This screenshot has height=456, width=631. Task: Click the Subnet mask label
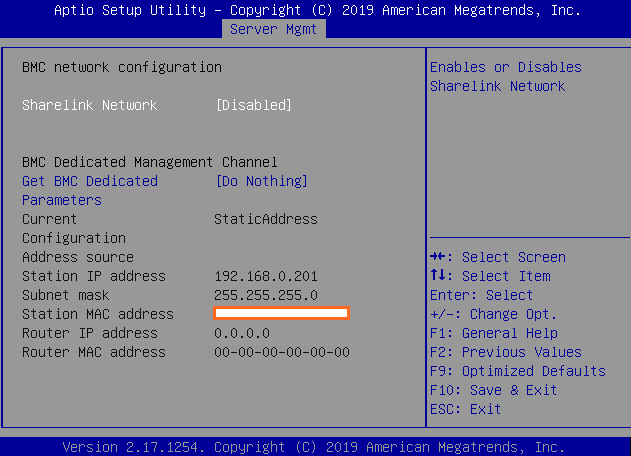[x=66, y=295]
